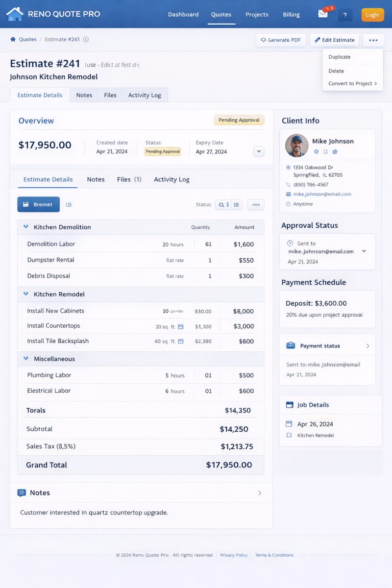Collapse the Kitchen Remodel section
This screenshot has width=392, height=588.
[x=26, y=294]
